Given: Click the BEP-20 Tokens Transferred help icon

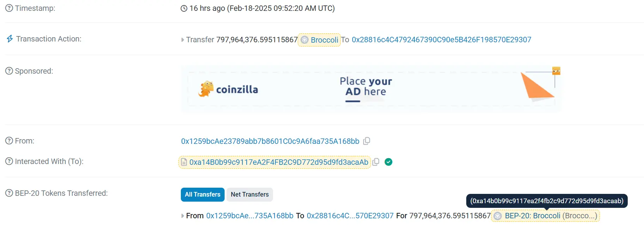Looking at the screenshot, I should click(9, 193).
